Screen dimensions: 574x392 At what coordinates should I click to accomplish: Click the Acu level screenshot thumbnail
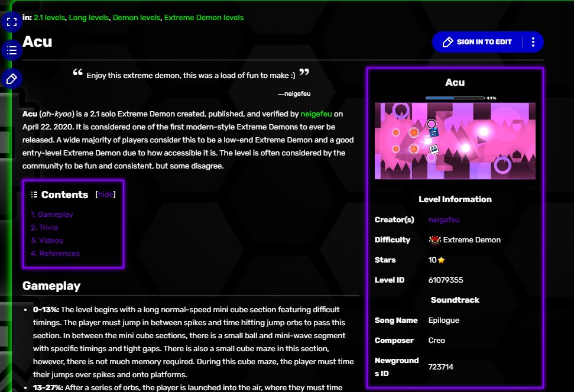455,138
